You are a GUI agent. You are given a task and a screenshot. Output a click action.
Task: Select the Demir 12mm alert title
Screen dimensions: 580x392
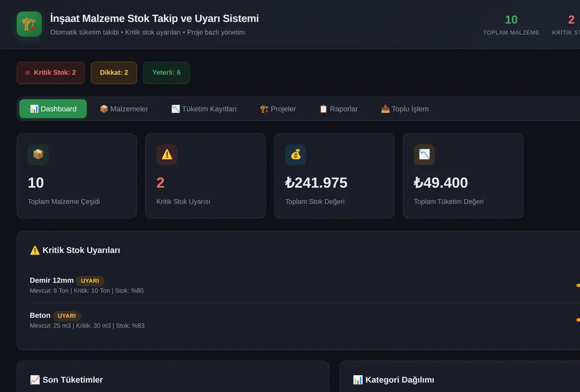coord(52,280)
